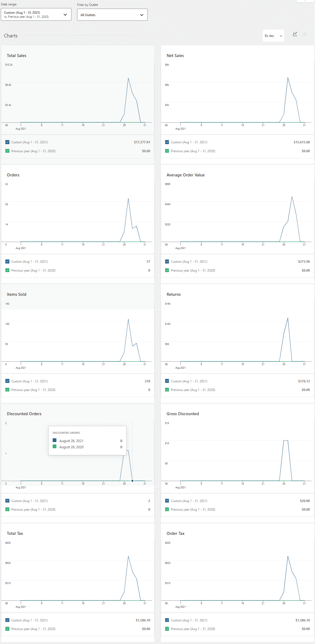Select the Total Tax chart title

tap(15, 533)
